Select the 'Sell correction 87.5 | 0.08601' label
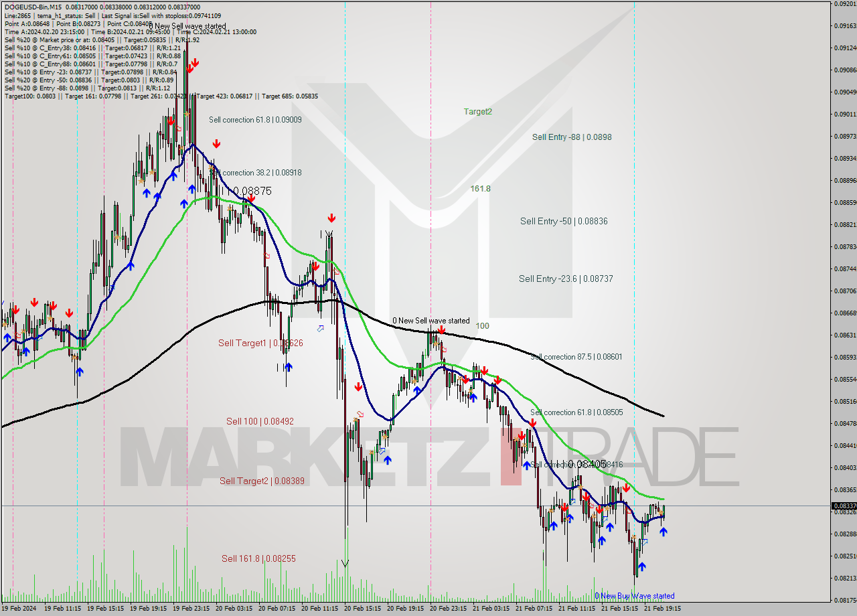The width and height of the screenshot is (857, 616). pyautogui.click(x=576, y=357)
